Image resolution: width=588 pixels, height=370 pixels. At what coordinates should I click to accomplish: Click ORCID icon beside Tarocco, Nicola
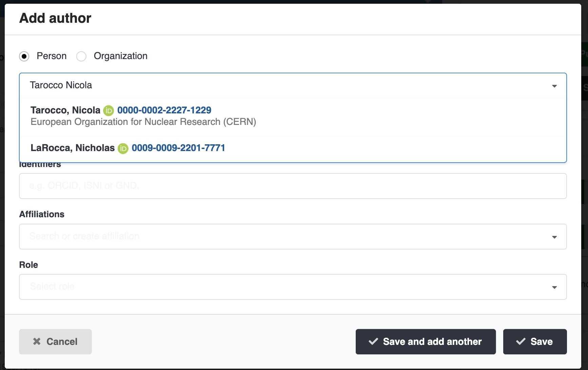coord(109,110)
